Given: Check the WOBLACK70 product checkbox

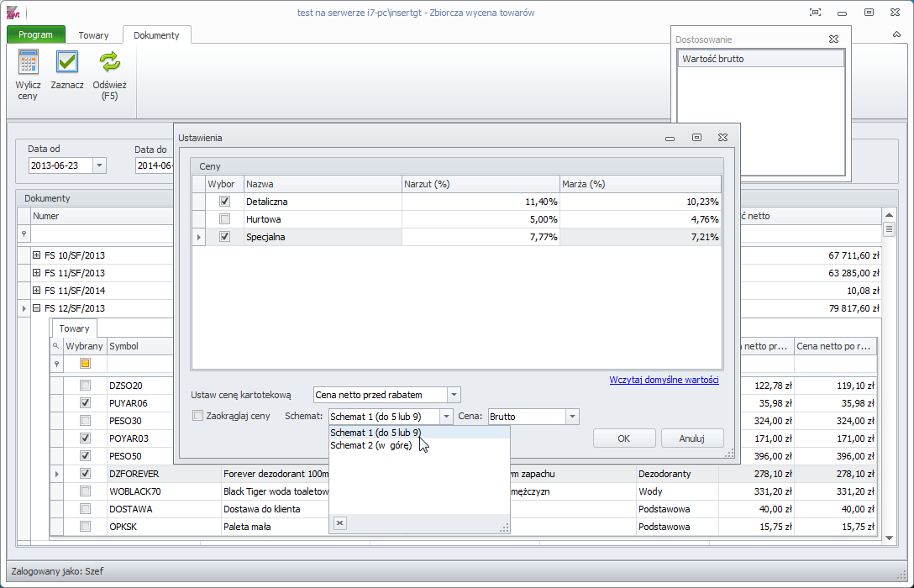Looking at the screenshot, I should pos(85,491).
